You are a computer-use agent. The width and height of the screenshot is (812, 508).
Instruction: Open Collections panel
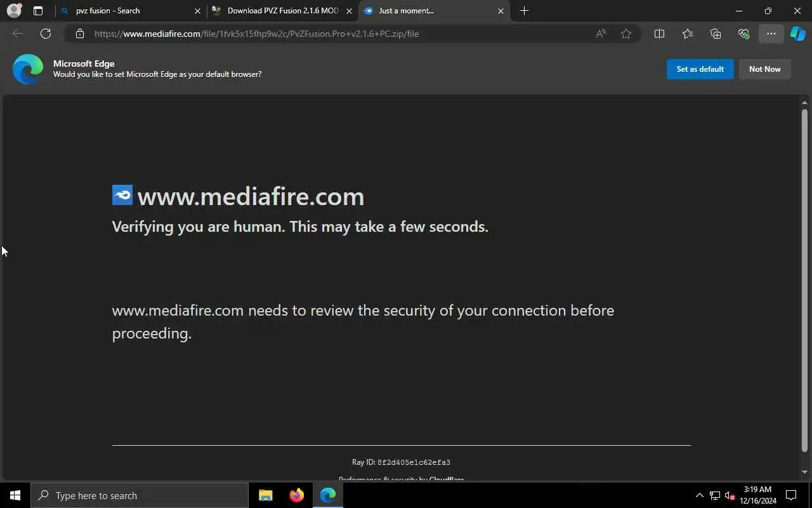click(x=716, y=34)
